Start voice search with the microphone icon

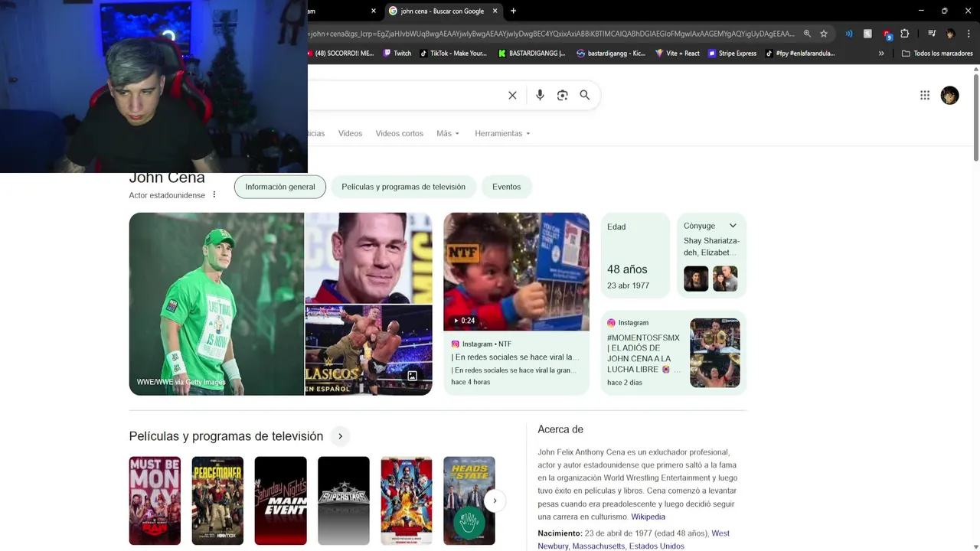pos(540,95)
